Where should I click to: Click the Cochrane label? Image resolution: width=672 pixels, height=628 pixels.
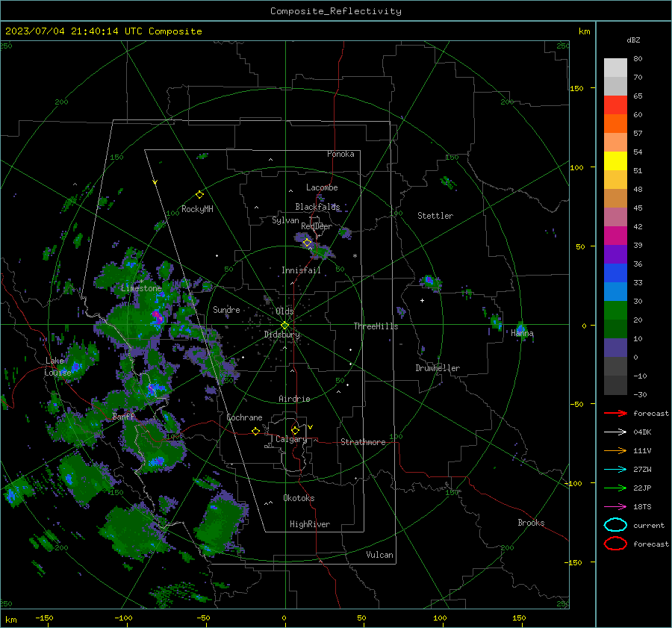point(244,417)
